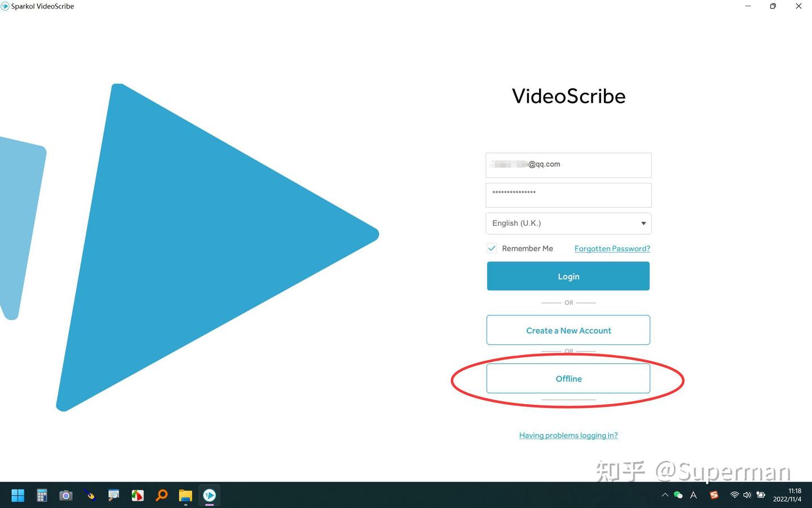This screenshot has width=812, height=508.
Task: Open the orange search app in taskbar
Action: coord(162,496)
